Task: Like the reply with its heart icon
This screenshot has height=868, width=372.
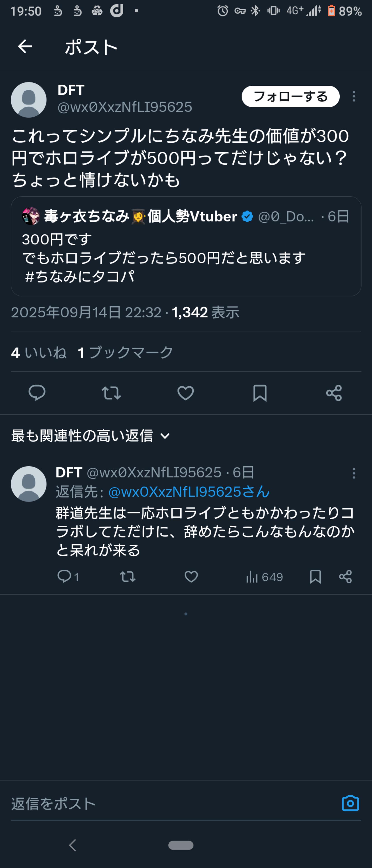Action: (x=191, y=577)
